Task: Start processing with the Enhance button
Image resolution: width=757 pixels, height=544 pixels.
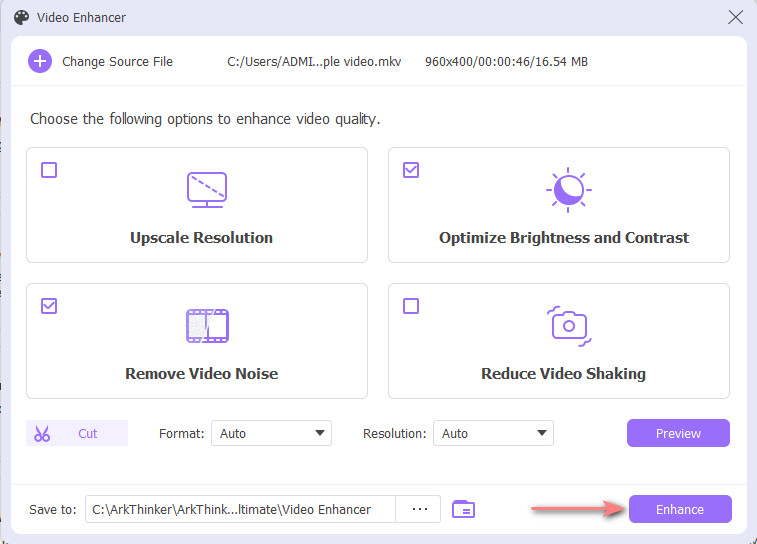Action: pos(680,509)
